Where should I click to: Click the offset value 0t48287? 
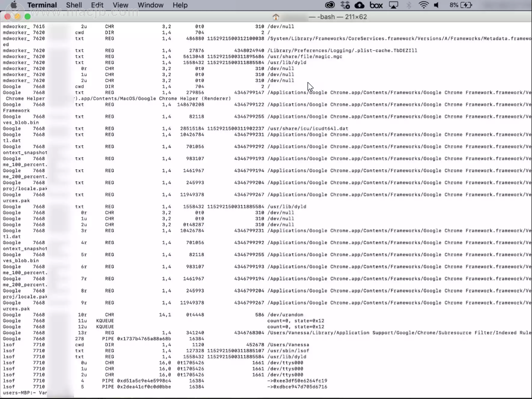coord(194,224)
